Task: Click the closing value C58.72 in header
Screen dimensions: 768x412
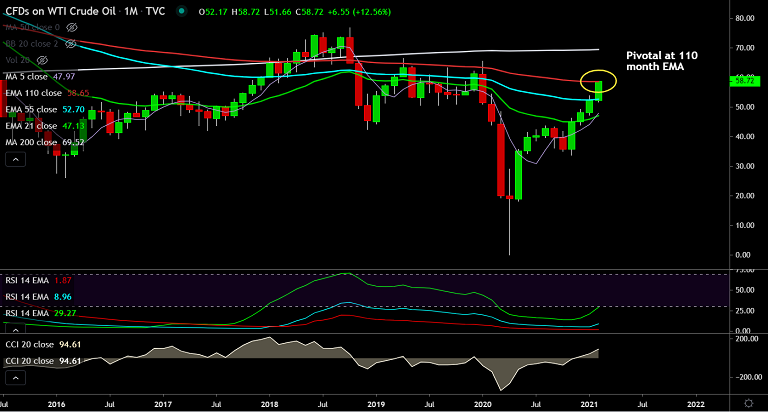Action: pos(310,12)
